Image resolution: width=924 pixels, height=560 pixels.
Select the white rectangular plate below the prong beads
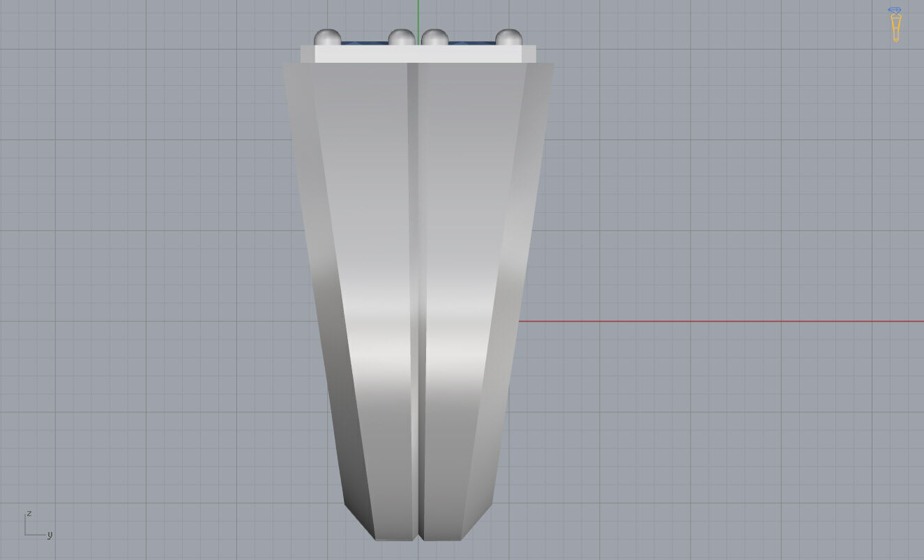coord(418,54)
